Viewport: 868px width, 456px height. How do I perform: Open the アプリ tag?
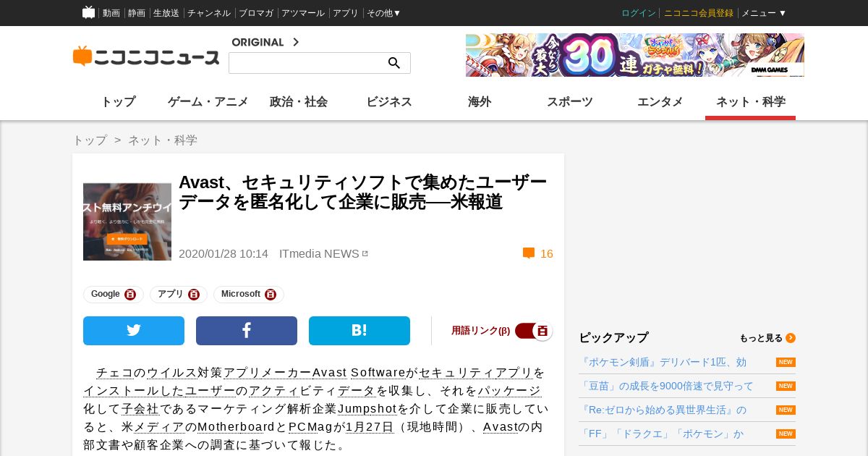click(171, 294)
